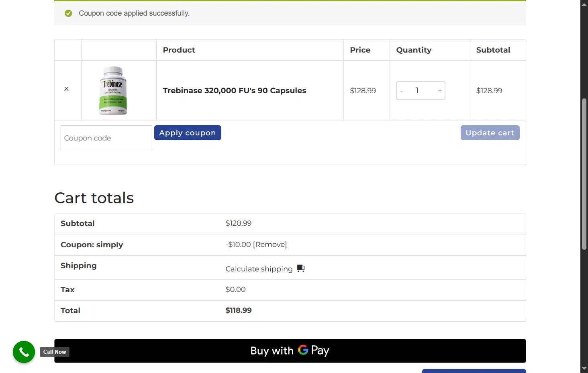Select the coupon discount -$10.00 text
The height and width of the screenshot is (373, 588).
pos(238,245)
